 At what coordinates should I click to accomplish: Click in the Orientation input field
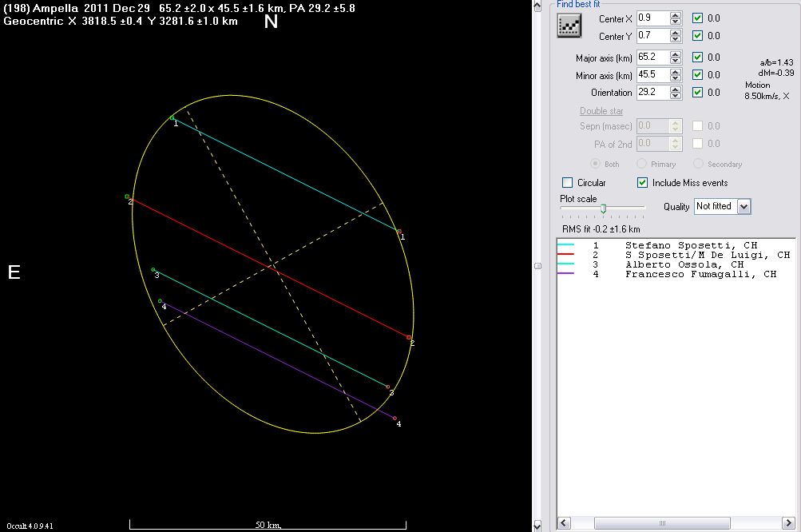[652, 92]
